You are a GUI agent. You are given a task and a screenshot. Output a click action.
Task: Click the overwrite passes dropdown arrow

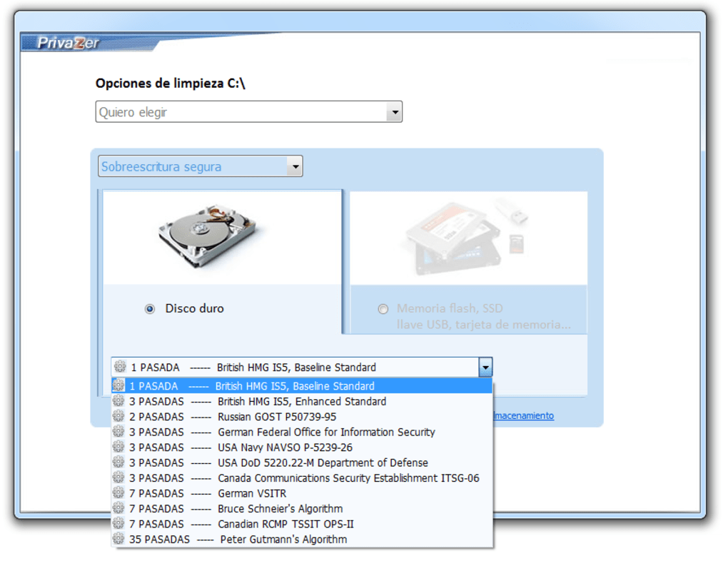click(485, 367)
